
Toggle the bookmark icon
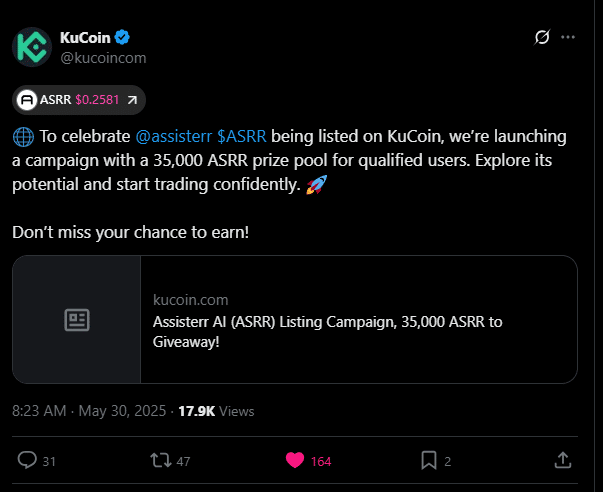(428, 460)
